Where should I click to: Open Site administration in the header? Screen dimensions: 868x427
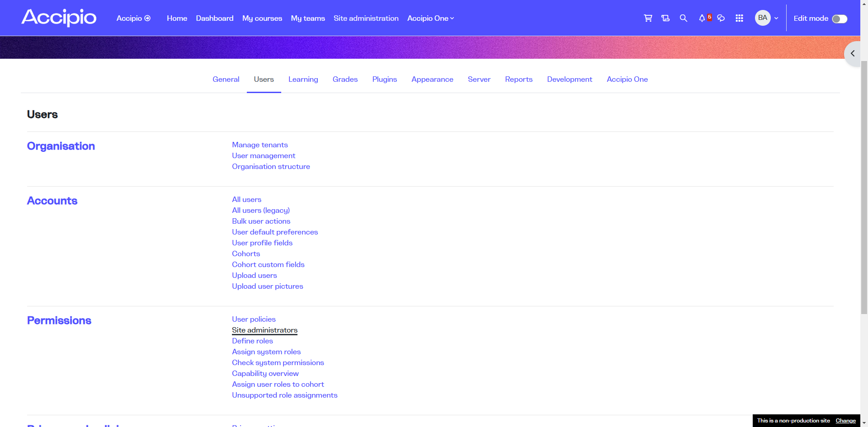(x=366, y=18)
